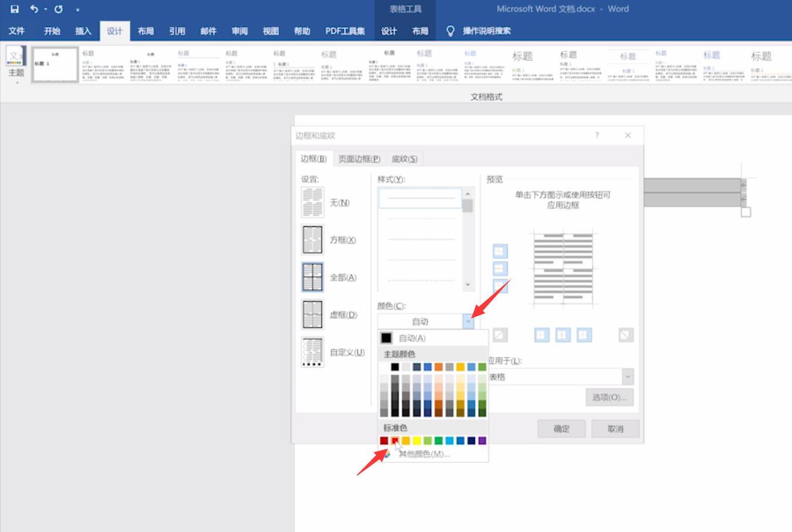Click the Undo arrow icon

click(x=34, y=9)
